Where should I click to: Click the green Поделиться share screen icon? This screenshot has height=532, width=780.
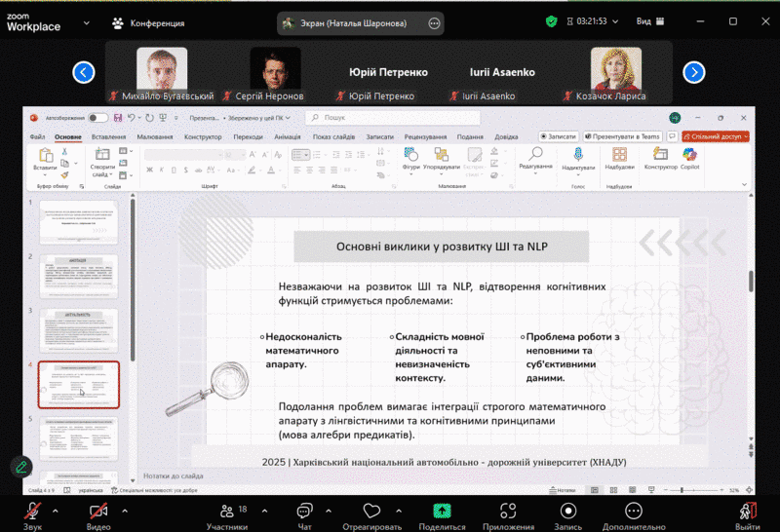[x=442, y=510]
